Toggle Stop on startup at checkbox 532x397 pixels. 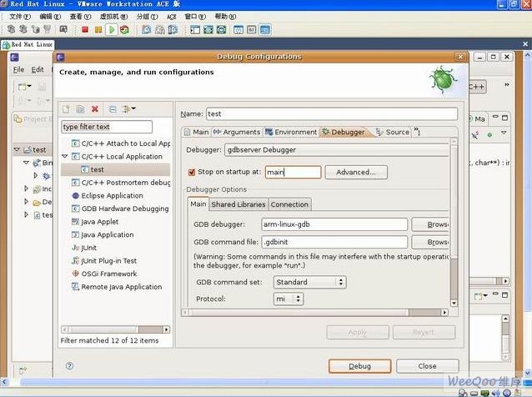[191, 172]
